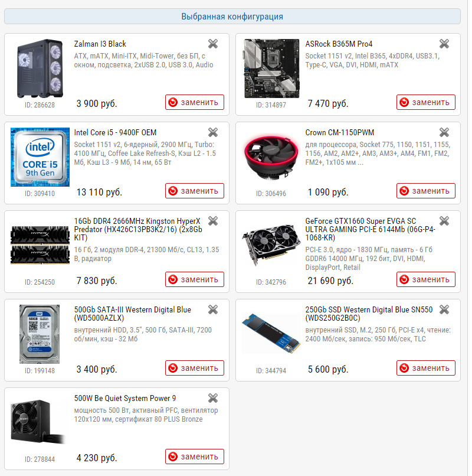Replace the 500W Be Quiet power supply
Image resolution: width=472 pixels, height=476 pixels.
tap(195, 457)
